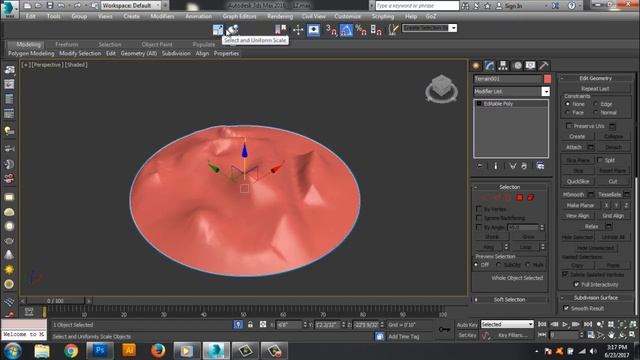Enable the By Vertex checkbox

(x=479, y=209)
